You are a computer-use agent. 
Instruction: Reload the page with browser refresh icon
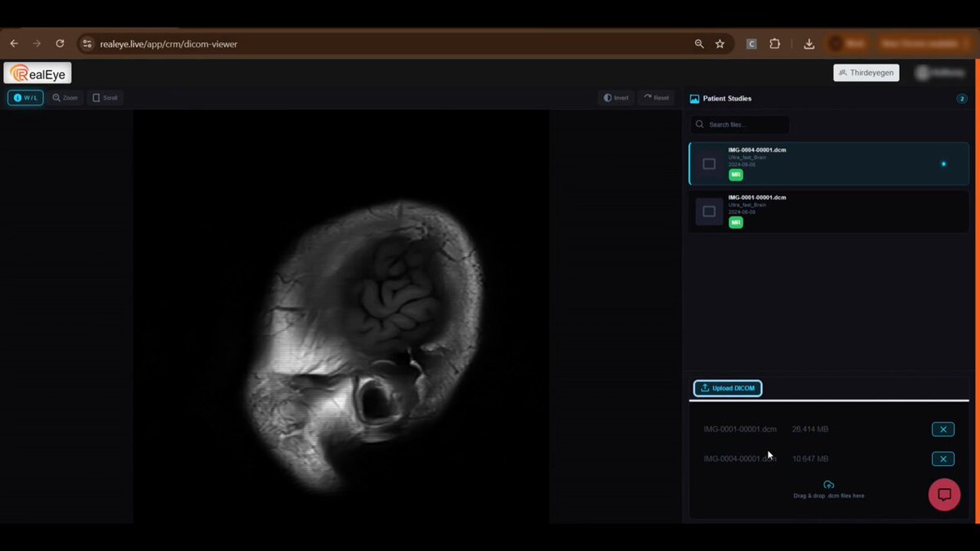coord(60,44)
